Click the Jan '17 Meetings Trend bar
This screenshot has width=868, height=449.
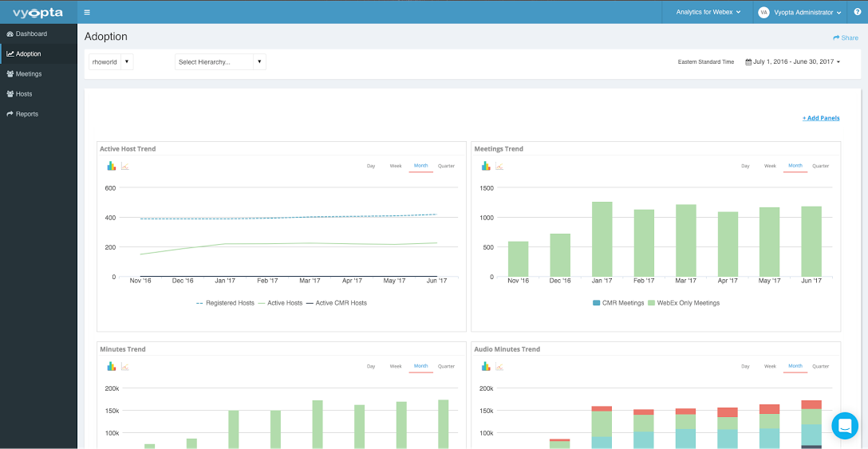point(602,239)
